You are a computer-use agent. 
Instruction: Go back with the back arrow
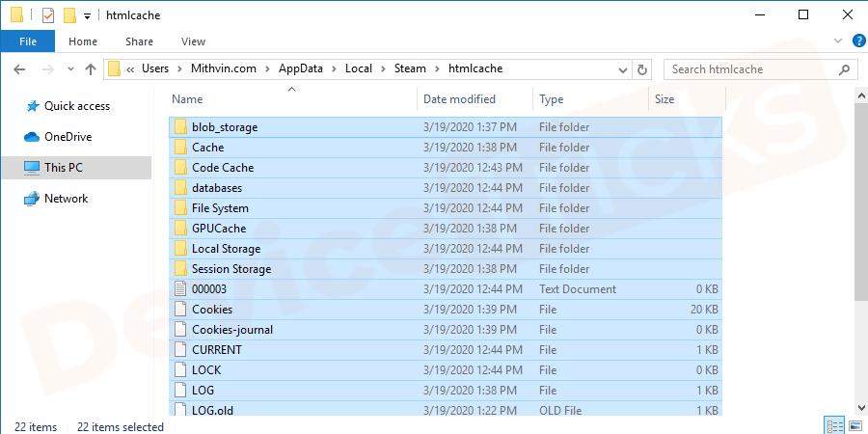(19, 69)
